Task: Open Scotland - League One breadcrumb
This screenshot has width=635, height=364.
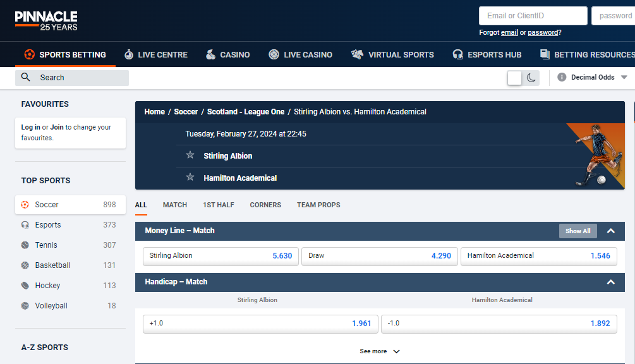Action: click(x=246, y=112)
